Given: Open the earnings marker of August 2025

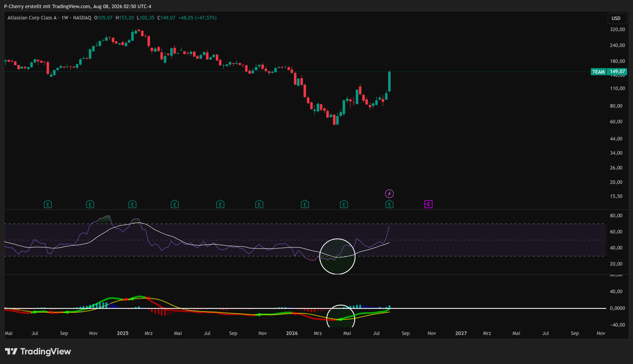Looking at the screenshot, I should (x=220, y=204).
